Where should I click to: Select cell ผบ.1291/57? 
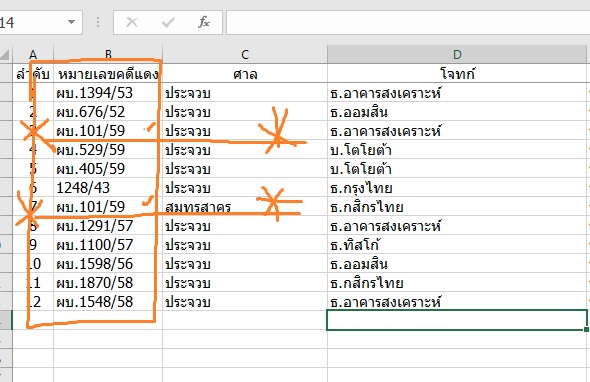pyautogui.click(x=108, y=225)
